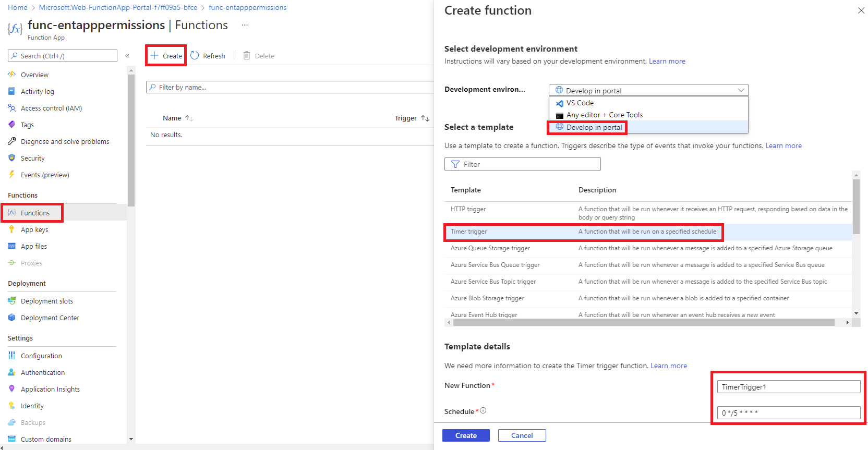The image size is (868, 450).
Task: Click the blue Create button in panel
Action: tap(466, 435)
